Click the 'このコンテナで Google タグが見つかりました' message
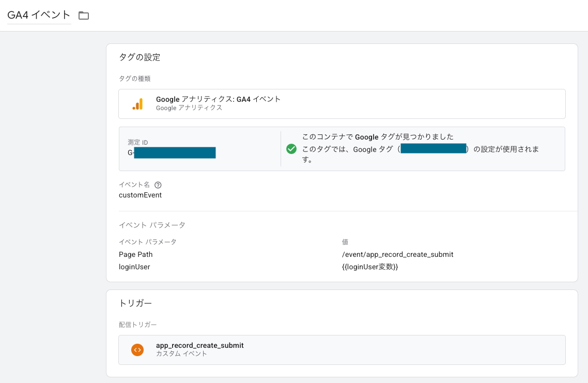Screen dimensions: 588x383 tap(378, 136)
